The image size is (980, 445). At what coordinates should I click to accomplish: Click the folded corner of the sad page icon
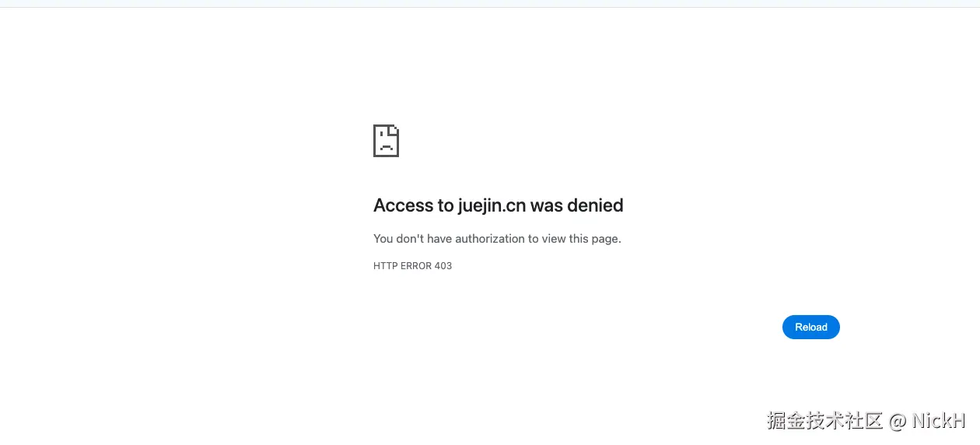point(394,129)
